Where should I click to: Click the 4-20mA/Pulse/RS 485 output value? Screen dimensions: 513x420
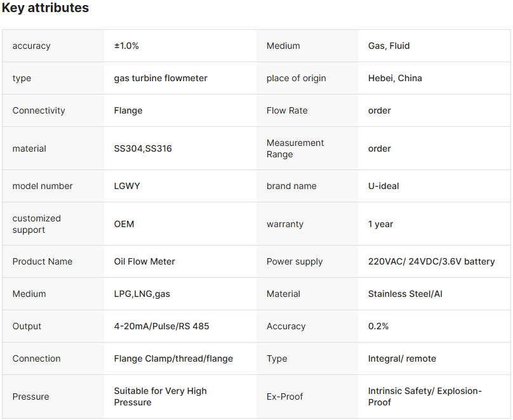point(161,326)
